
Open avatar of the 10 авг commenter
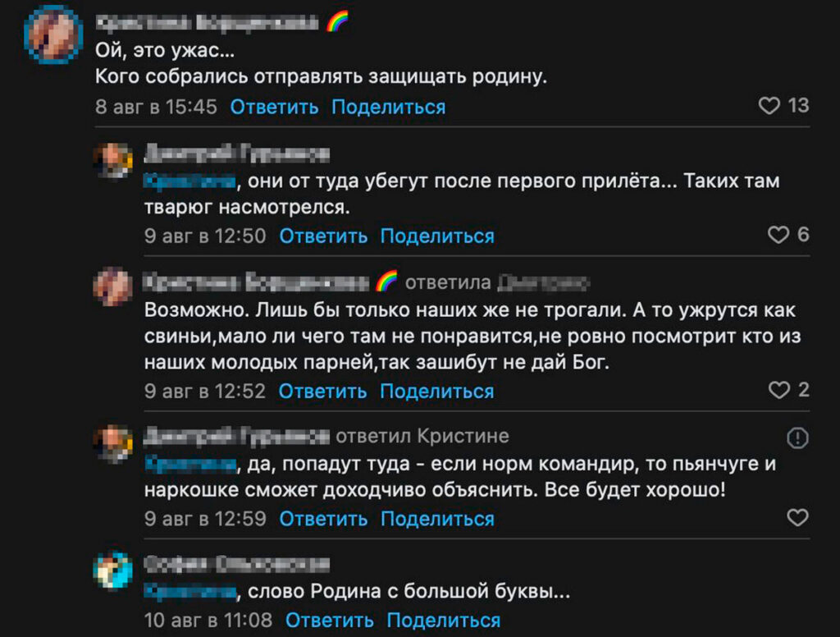point(113,571)
